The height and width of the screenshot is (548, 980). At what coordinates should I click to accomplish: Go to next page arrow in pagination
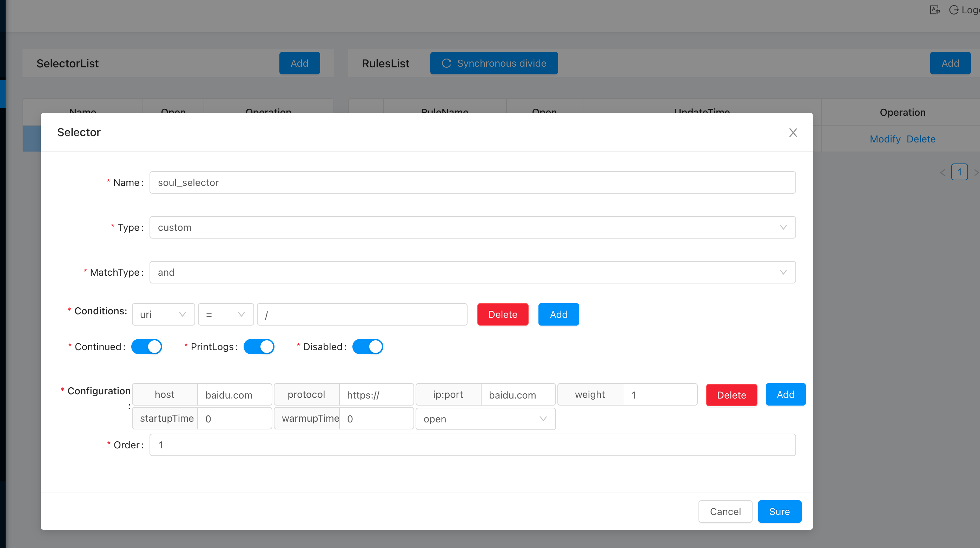[x=976, y=172]
